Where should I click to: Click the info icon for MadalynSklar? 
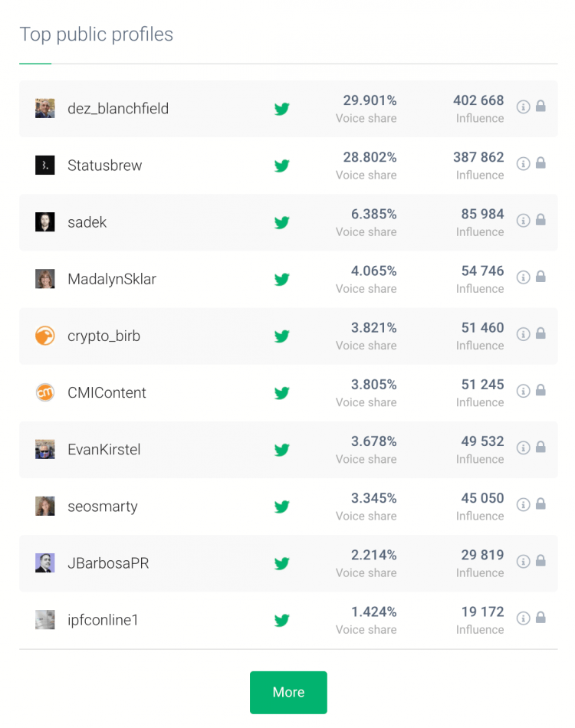(x=523, y=277)
